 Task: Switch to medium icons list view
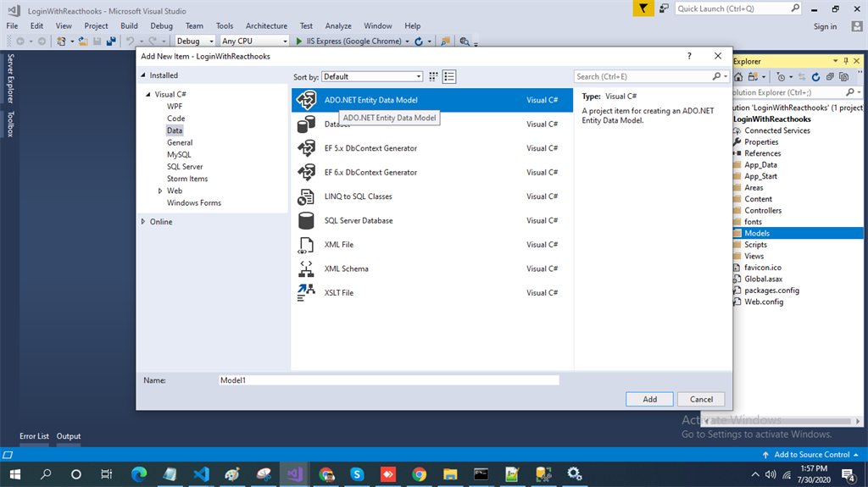point(449,76)
